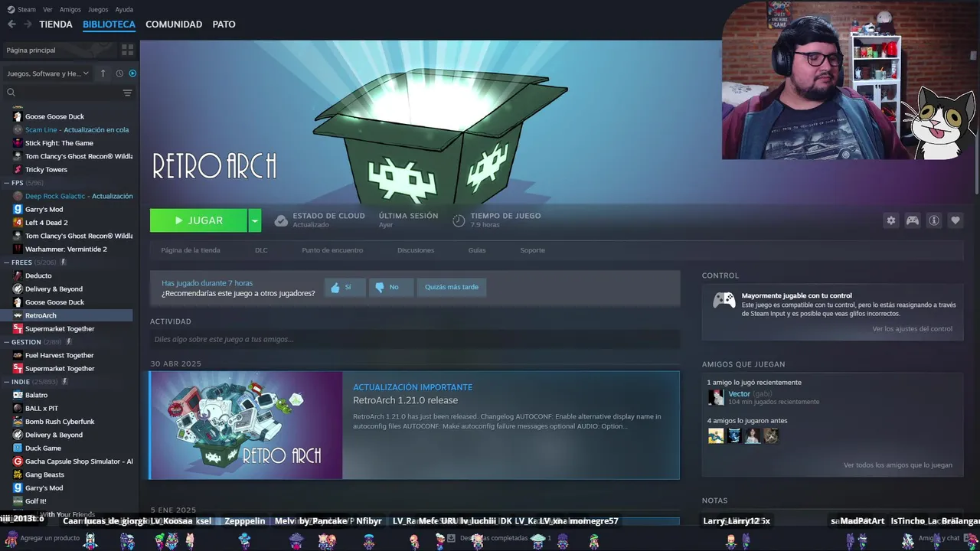Screen dimensions: 980x551
Task: Recommend the game with Sí
Action: click(345, 287)
